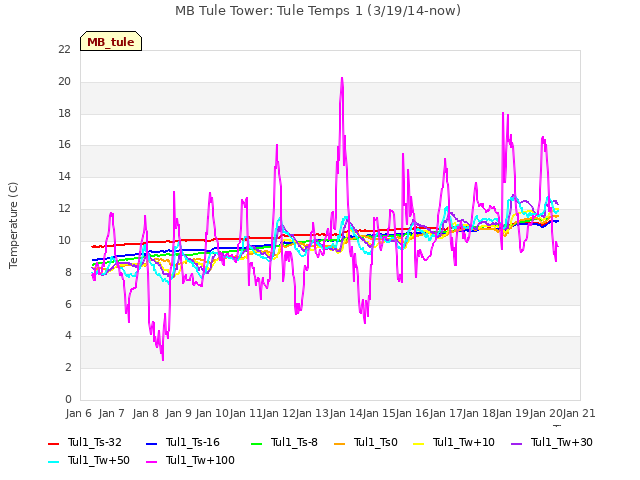Click the magenta spike at 18 on Jan 18
The height and width of the screenshot is (480, 640).
[x=503, y=113]
